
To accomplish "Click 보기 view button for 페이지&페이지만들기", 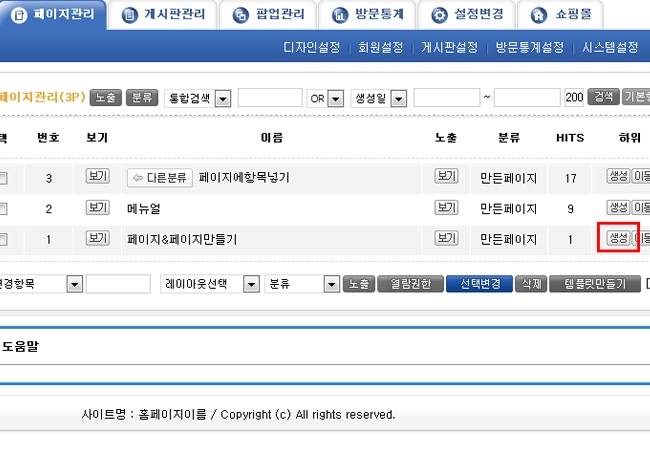I will 98,238.
